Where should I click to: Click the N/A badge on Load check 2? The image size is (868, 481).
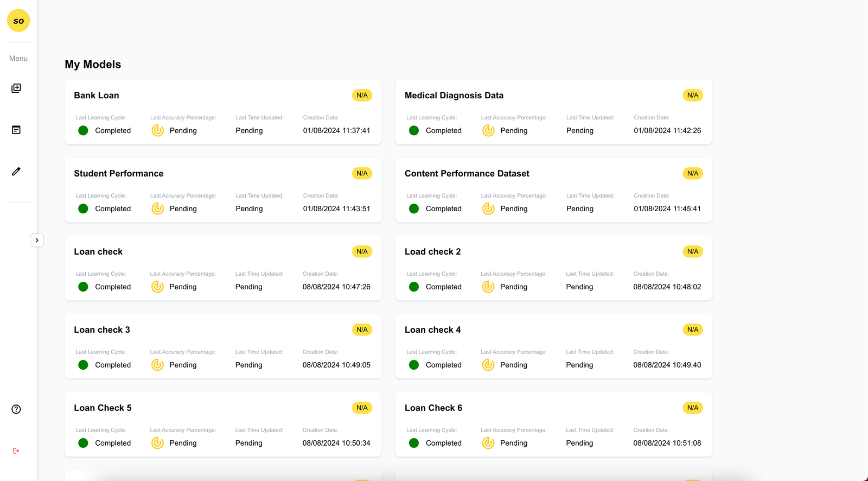point(693,252)
